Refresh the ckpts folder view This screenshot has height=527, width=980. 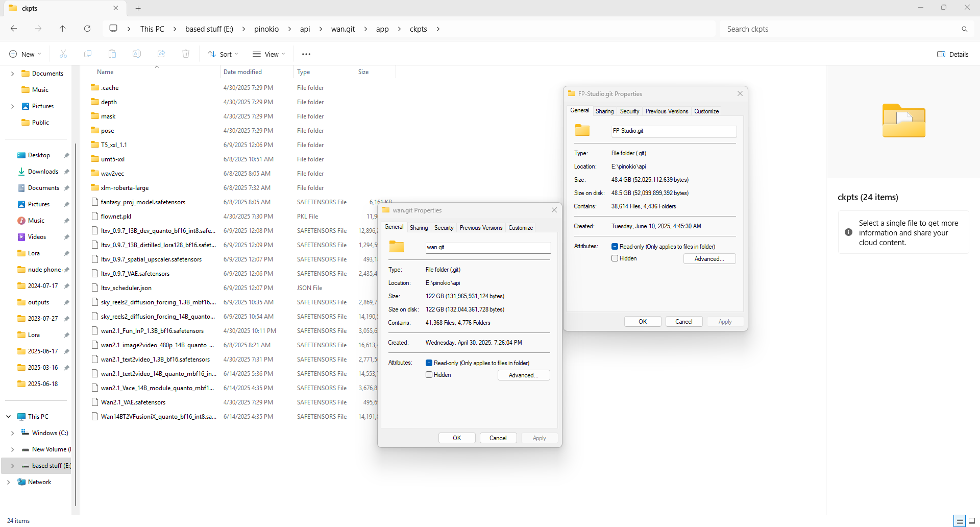point(87,29)
